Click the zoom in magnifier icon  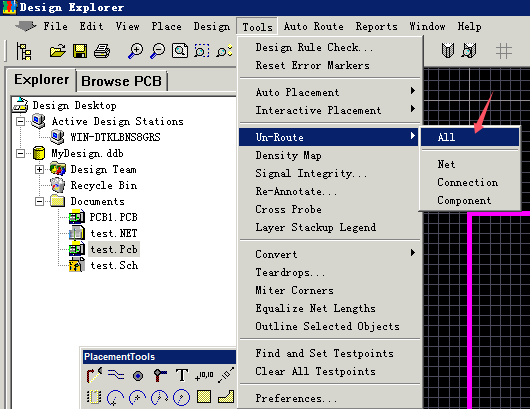click(135, 51)
